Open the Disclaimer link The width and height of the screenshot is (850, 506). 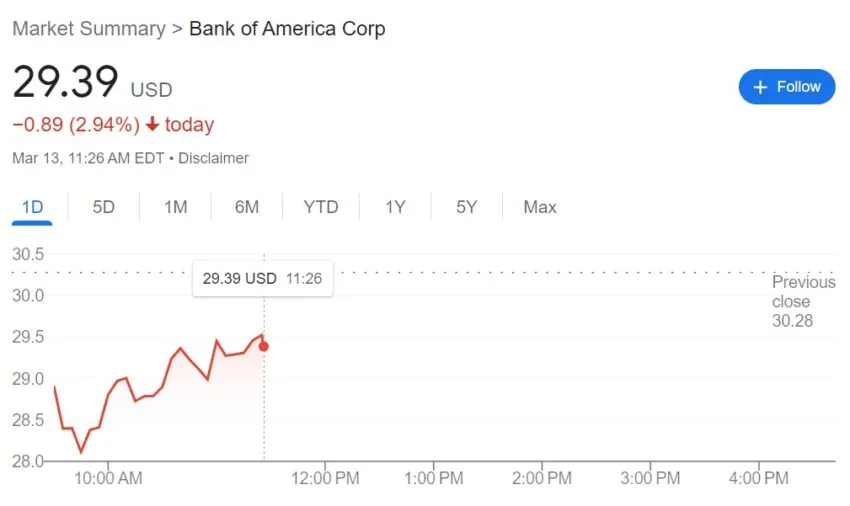213,158
